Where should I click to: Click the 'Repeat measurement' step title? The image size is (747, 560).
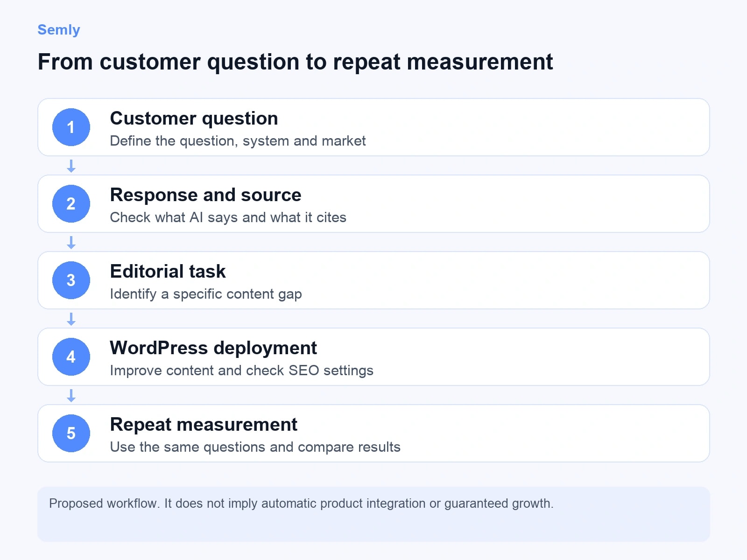204,425
